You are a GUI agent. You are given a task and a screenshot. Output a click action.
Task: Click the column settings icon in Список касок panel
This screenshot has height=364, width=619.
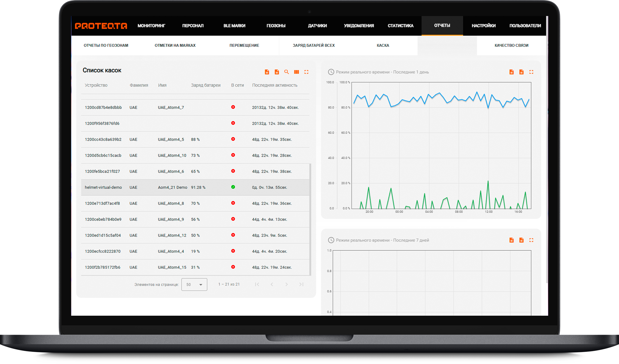point(296,72)
